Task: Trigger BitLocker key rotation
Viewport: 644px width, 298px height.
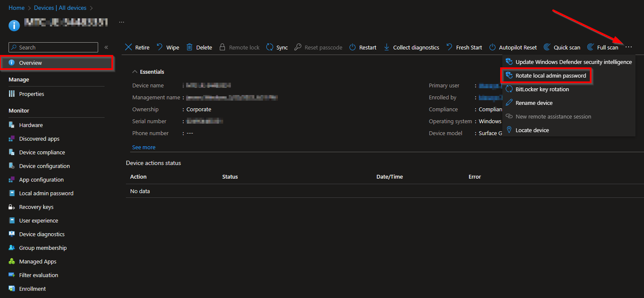Action: click(542, 89)
